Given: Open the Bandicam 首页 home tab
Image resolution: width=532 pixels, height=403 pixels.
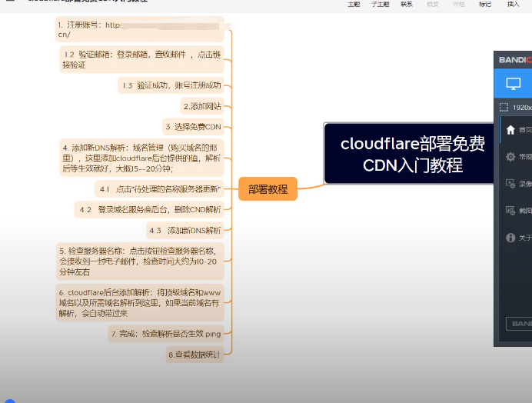Looking at the screenshot, I should pos(518,130).
